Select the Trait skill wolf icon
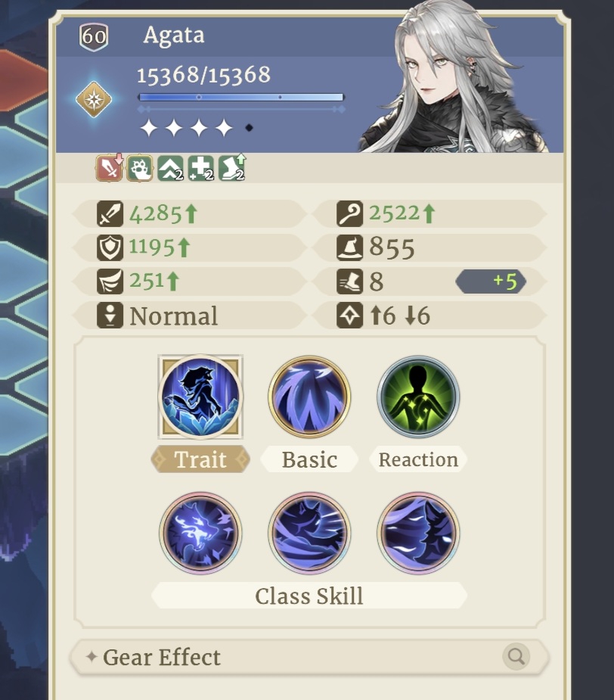614x700 pixels. 200,397
